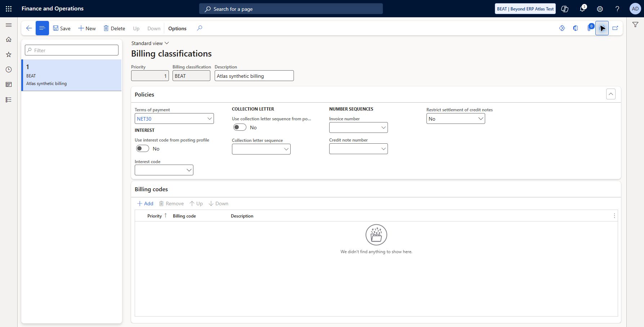The image size is (644, 327).
Task: Click the search magnifier in action pane
Action: click(200, 28)
